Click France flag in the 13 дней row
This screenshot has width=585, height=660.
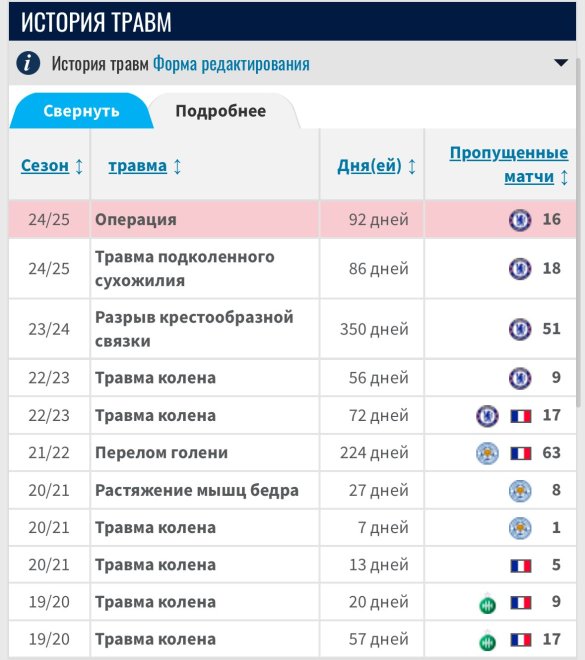pyautogui.click(x=521, y=566)
